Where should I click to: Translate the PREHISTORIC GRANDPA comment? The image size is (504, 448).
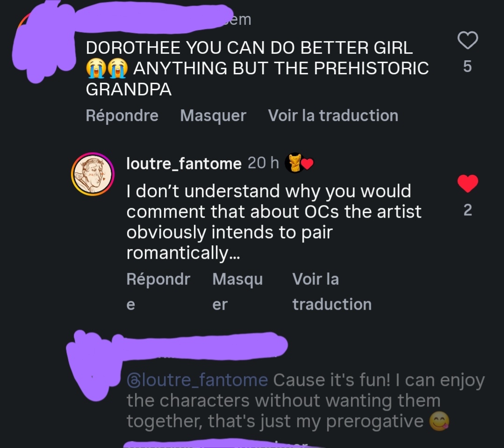333,115
